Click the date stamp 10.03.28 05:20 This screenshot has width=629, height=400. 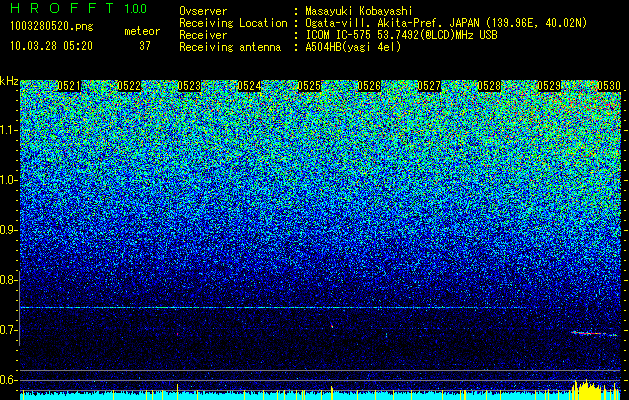(51, 46)
